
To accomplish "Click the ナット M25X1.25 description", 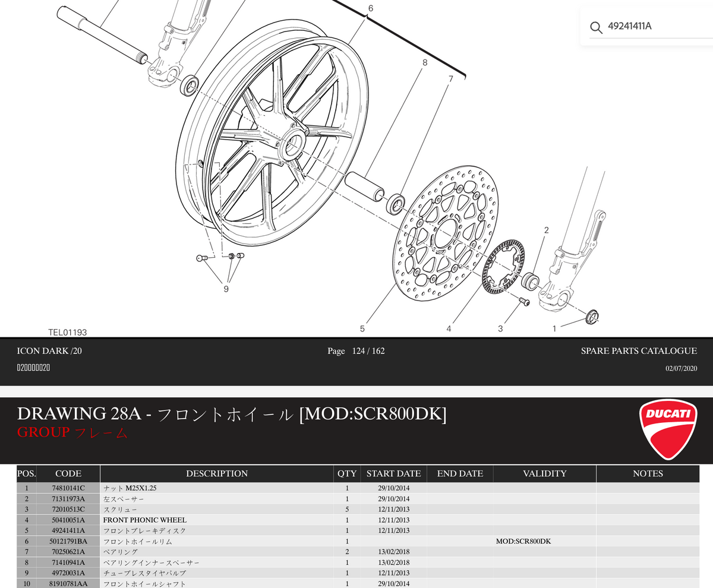I will (x=130, y=488).
